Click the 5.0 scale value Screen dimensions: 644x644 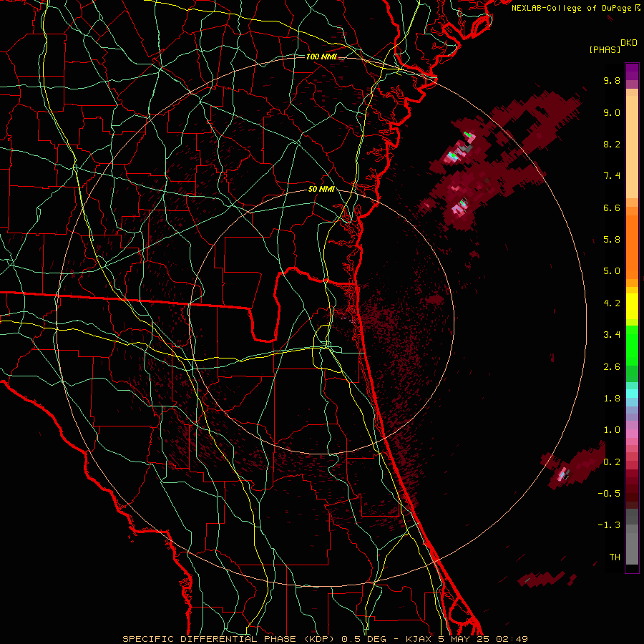(612, 271)
